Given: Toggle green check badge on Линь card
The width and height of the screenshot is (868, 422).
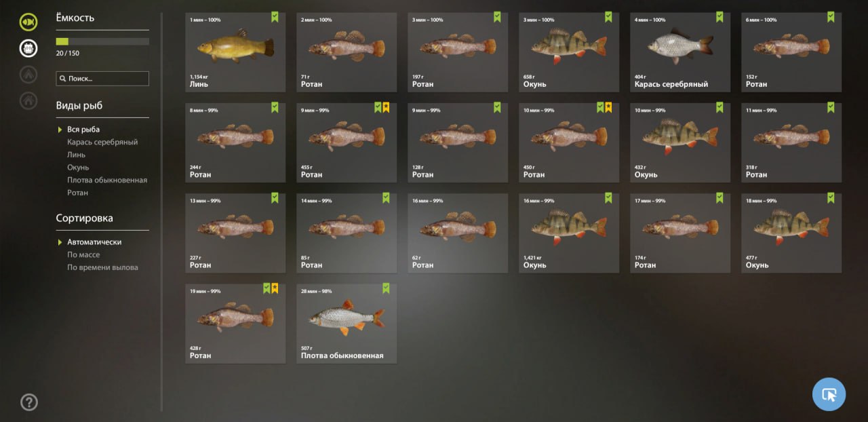Looking at the screenshot, I should point(275,17).
